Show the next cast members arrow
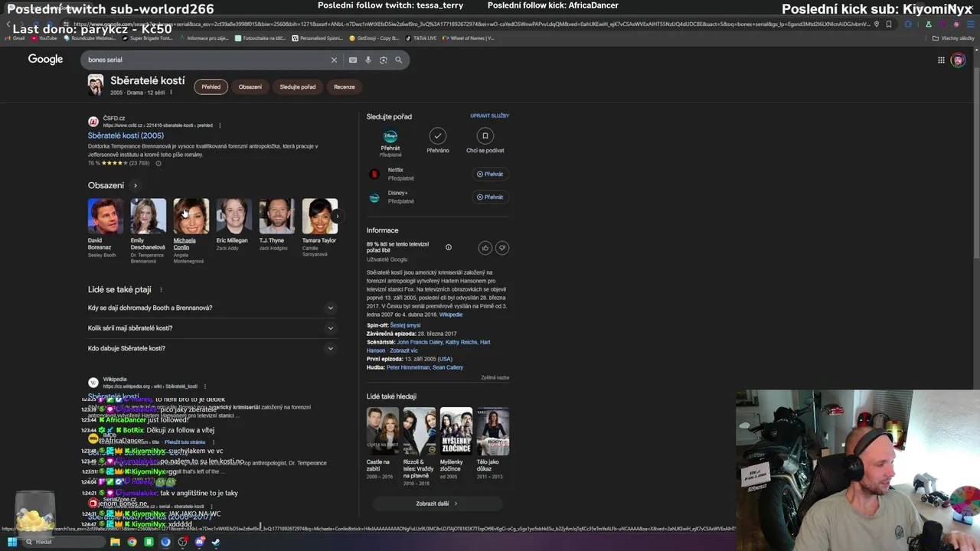 click(x=337, y=216)
